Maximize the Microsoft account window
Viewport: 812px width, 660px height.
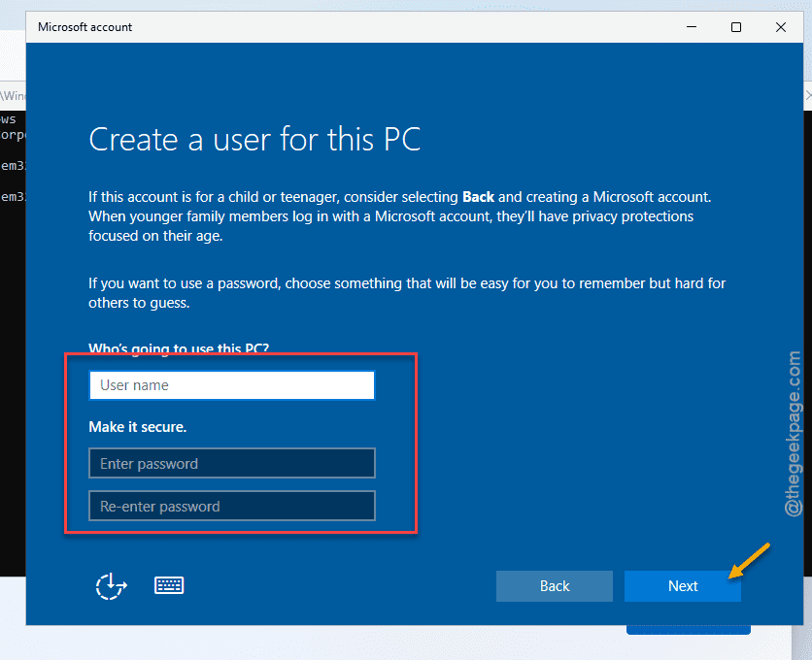click(736, 27)
